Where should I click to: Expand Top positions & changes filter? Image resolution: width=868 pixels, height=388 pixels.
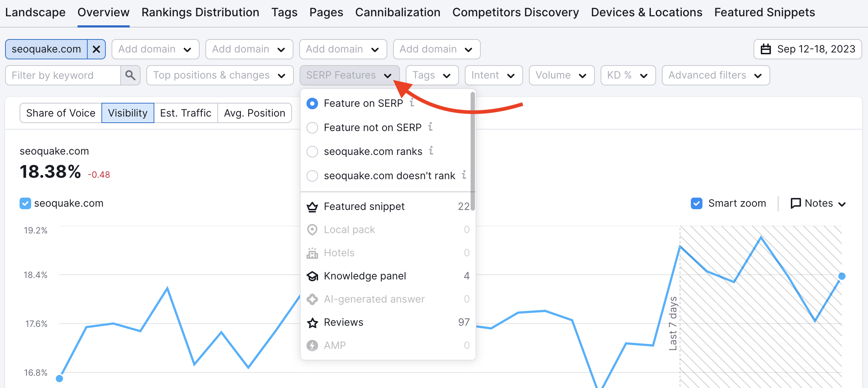(x=220, y=75)
